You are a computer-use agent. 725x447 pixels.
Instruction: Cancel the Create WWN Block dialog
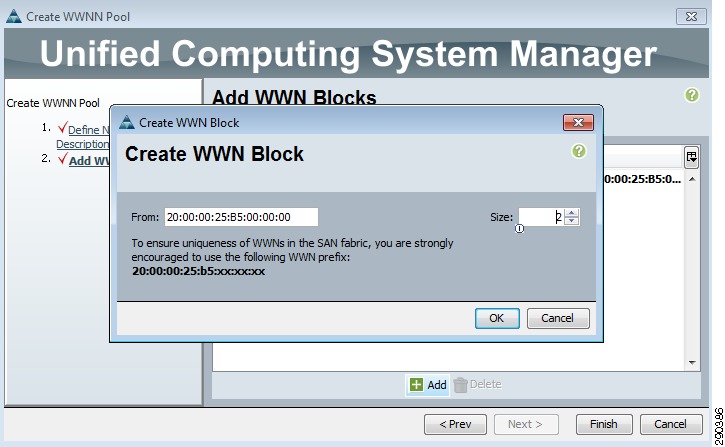pos(558,318)
